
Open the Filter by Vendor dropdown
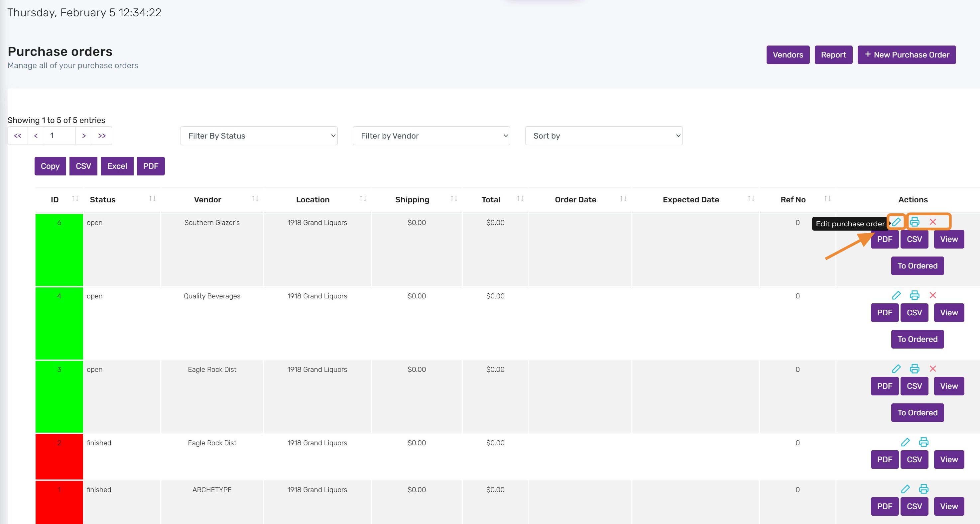(431, 136)
